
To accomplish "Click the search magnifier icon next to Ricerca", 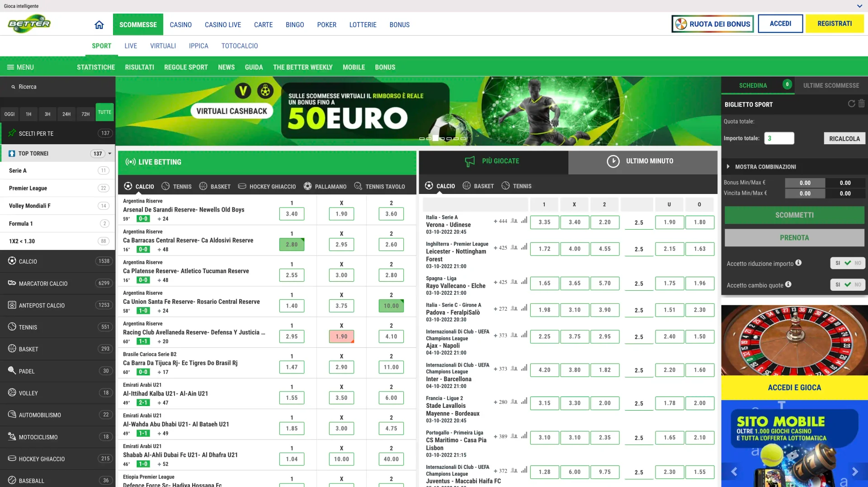I will coord(14,87).
